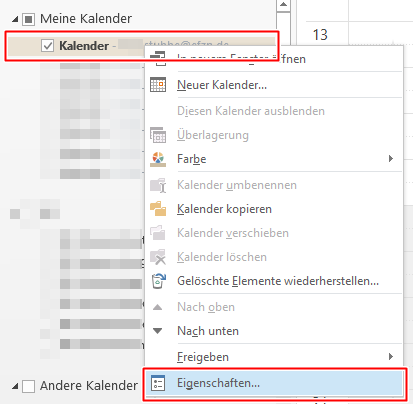Choose Eigenschaften... from the context menu
This screenshot has width=413, height=404.
tap(274, 383)
